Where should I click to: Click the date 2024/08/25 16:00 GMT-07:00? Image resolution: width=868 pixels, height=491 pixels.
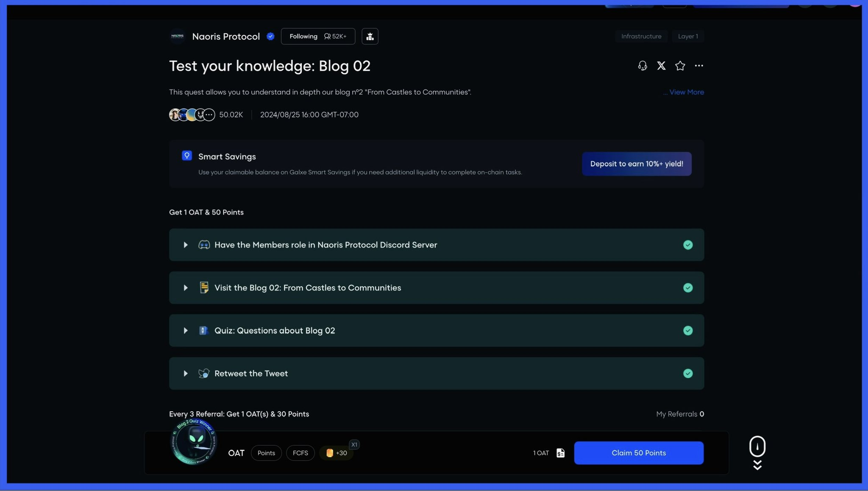click(x=309, y=115)
